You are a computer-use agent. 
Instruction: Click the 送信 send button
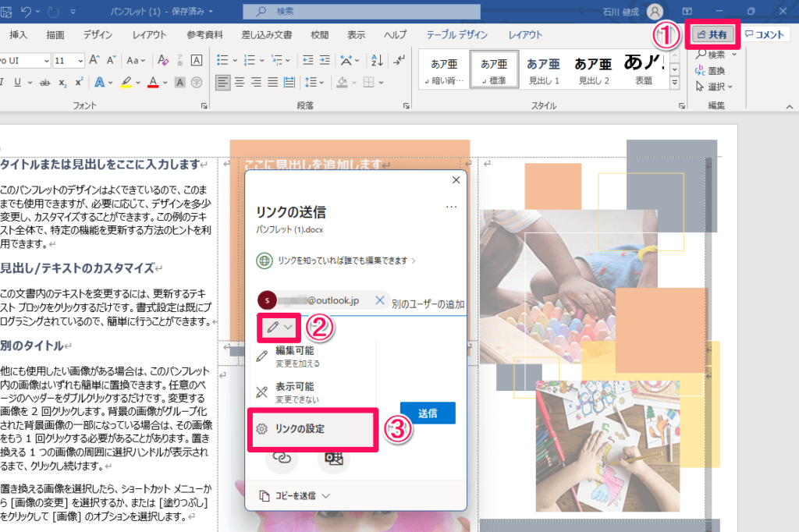[428, 413]
